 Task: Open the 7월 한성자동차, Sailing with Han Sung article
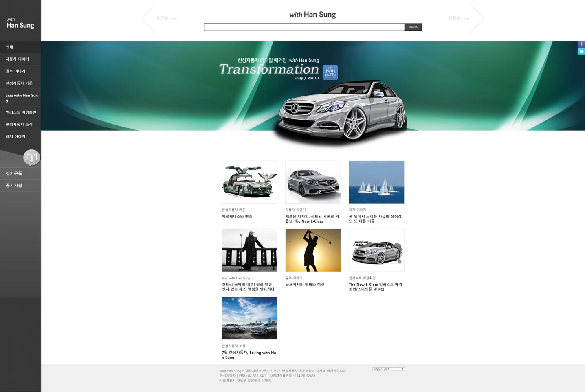click(249, 355)
